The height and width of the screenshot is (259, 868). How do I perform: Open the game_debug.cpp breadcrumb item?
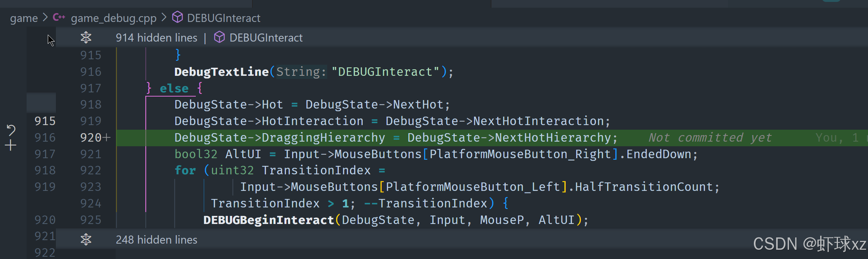[x=113, y=18]
